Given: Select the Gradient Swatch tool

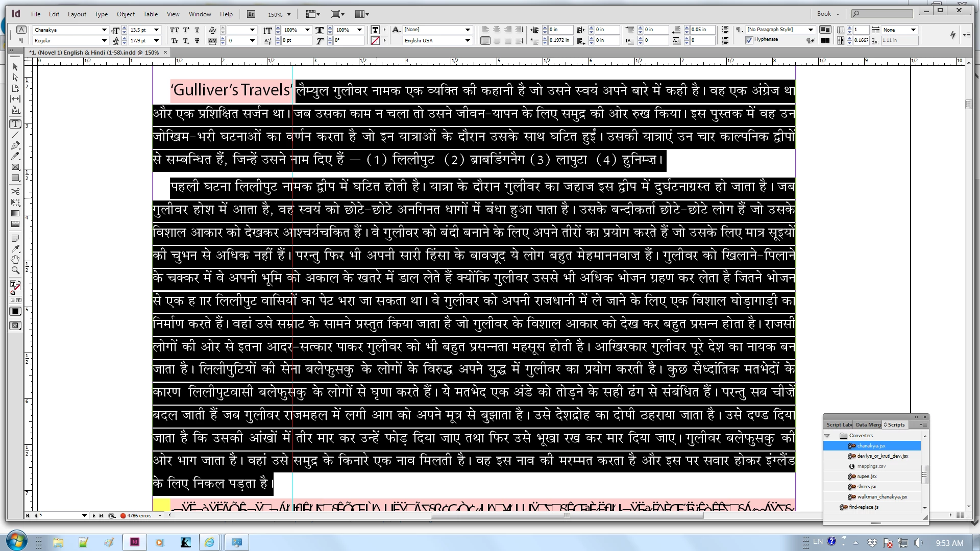Looking at the screenshot, I should (x=15, y=213).
